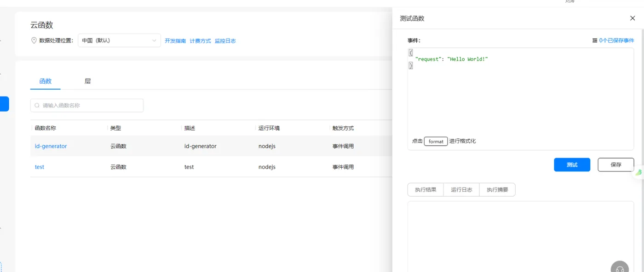Select the 类型 column header

coord(115,128)
